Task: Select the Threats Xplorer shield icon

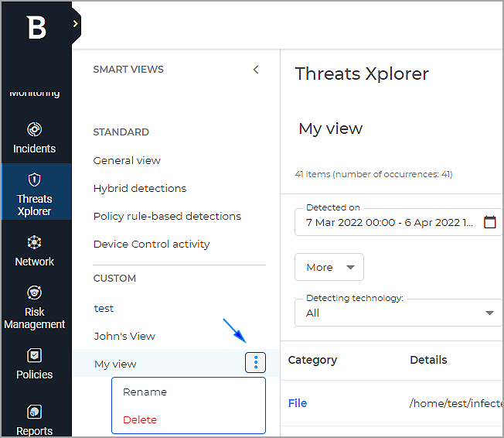Action: point(35,180)
